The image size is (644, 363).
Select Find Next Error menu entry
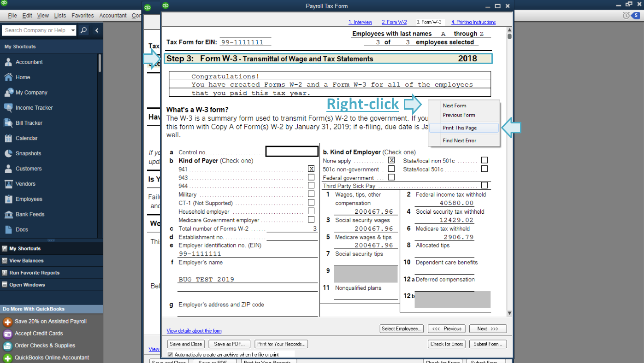464,141
